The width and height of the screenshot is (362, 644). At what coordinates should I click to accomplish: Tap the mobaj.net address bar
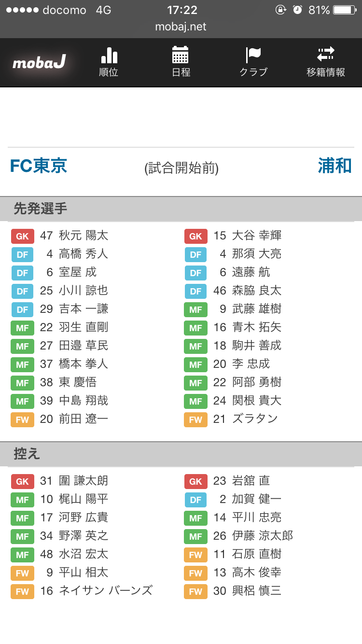pyautogui.click(x=181, y=27)
